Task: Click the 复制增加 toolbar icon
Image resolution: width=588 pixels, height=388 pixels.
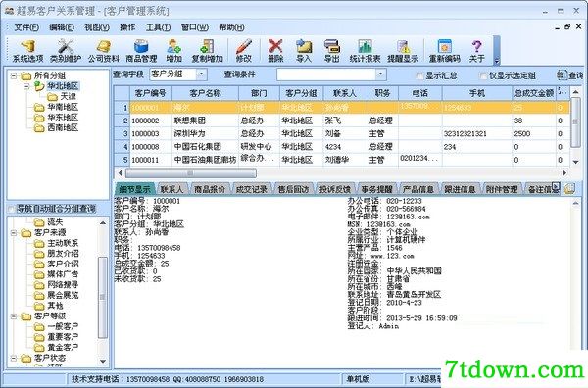Action: click(207, 51)
